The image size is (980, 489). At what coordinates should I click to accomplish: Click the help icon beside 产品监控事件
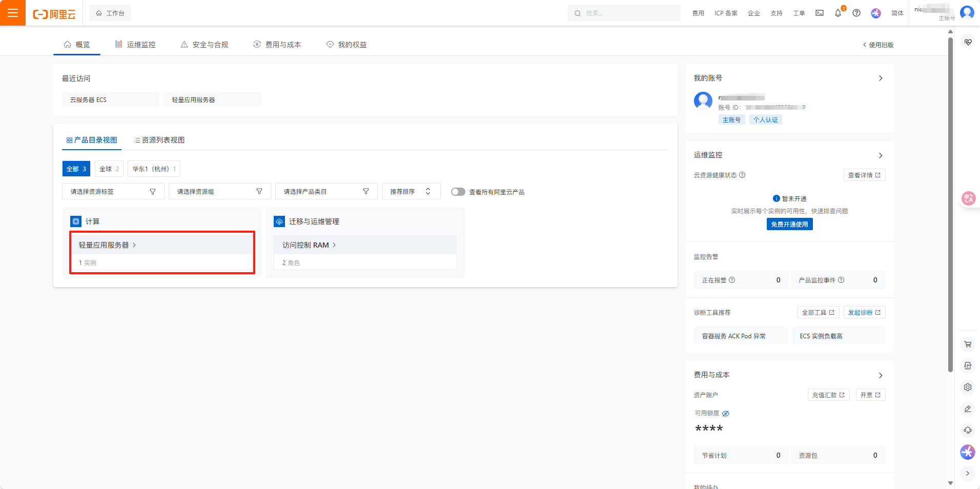coord(841,280)
